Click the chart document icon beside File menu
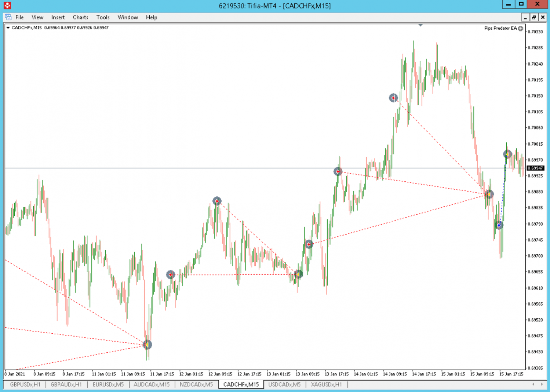Image resolution: width=550 pixels, height=392 pixels. 8,17
